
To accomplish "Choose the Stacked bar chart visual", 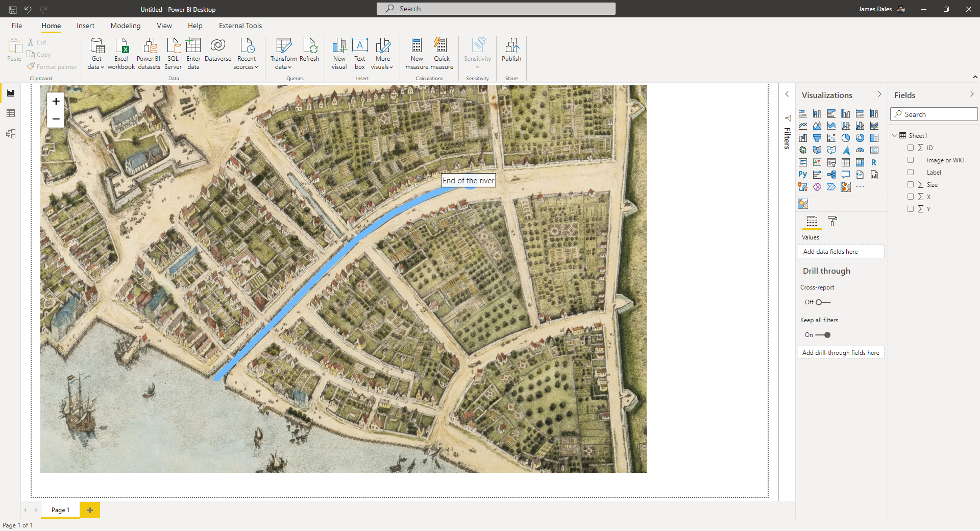I will pos(803,113).
